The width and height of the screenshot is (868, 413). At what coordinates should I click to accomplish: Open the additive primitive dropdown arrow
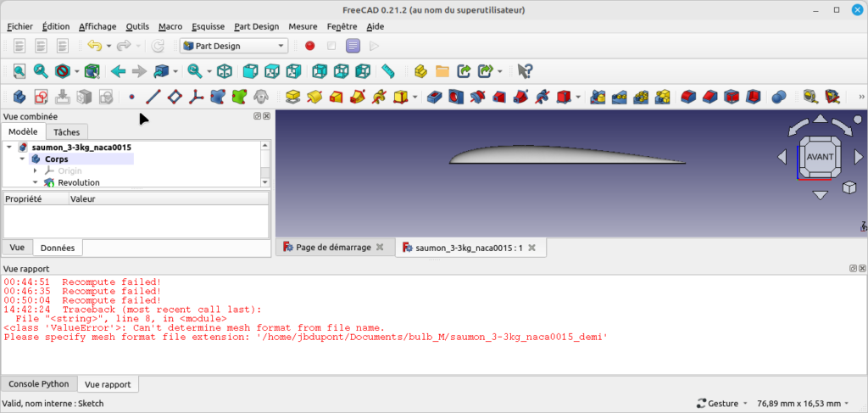click(x=415, y=98)
